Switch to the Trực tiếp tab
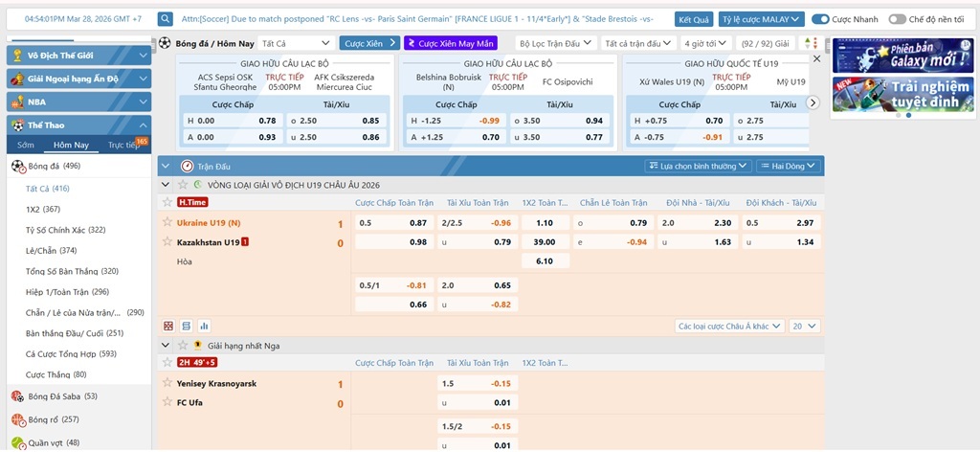 point(123,145)
